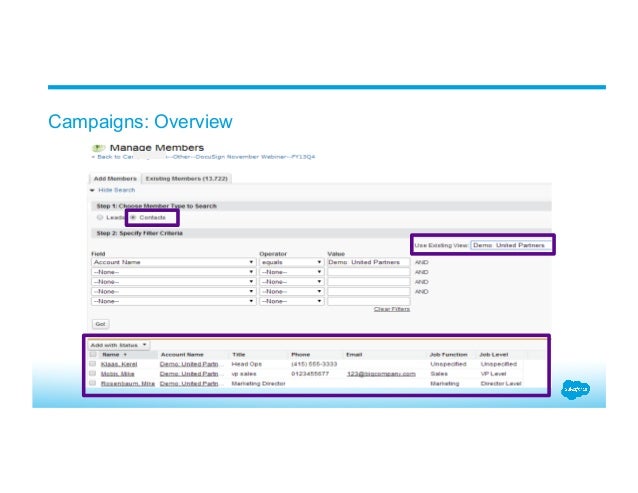Click the Marketing Director title cell
This screenshot has width=638, height=493.
pos(258,383)
